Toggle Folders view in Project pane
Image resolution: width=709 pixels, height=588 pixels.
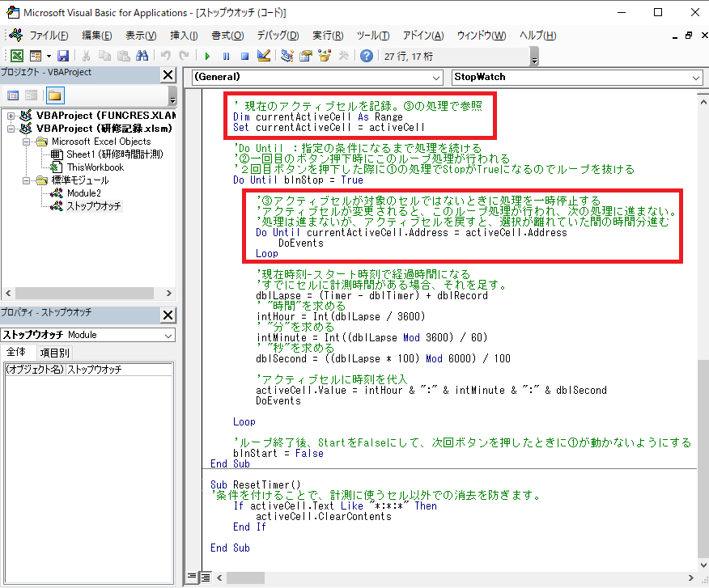pyautogui.click(x=55, y=95)
